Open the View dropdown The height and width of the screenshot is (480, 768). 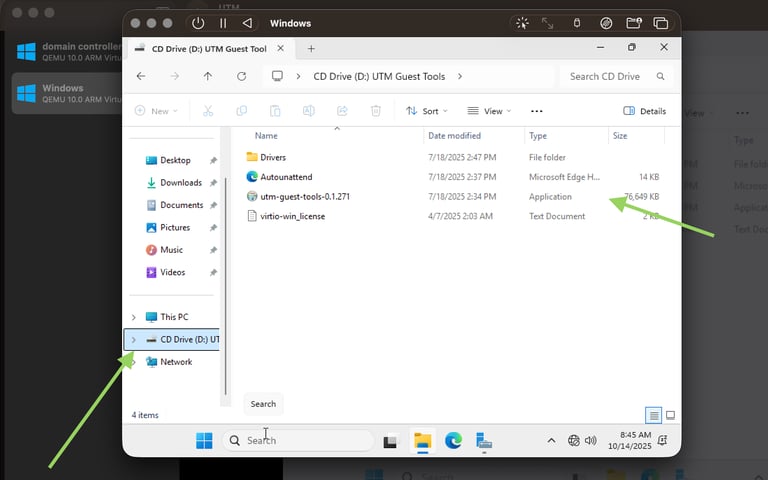point(489,111)
